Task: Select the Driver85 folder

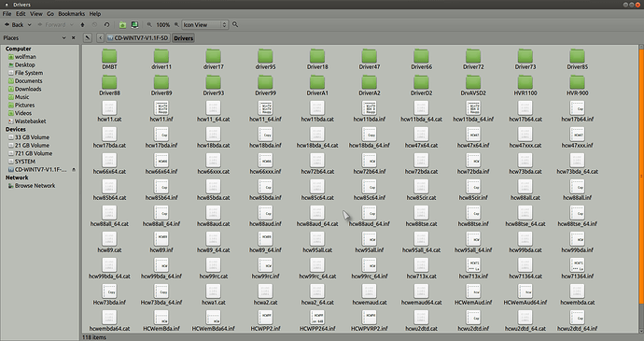Action: click(x=577, y=59)
